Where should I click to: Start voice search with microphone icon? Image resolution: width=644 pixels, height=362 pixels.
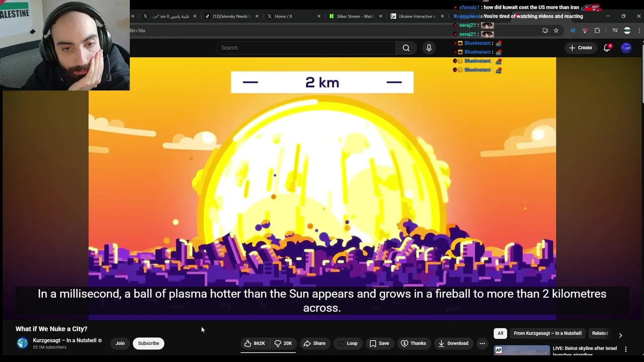coord(429,48)
